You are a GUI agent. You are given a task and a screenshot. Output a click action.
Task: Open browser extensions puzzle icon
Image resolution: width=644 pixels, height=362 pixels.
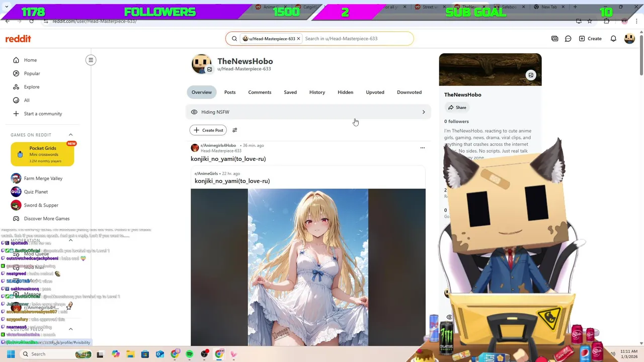[x=606, y=21]
